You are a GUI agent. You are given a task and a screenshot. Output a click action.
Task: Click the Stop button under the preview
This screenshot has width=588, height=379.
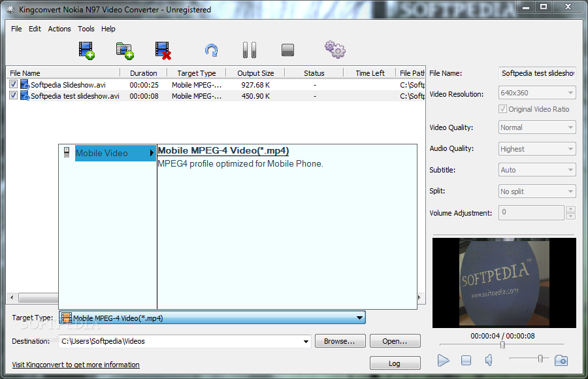click(466, 361)
